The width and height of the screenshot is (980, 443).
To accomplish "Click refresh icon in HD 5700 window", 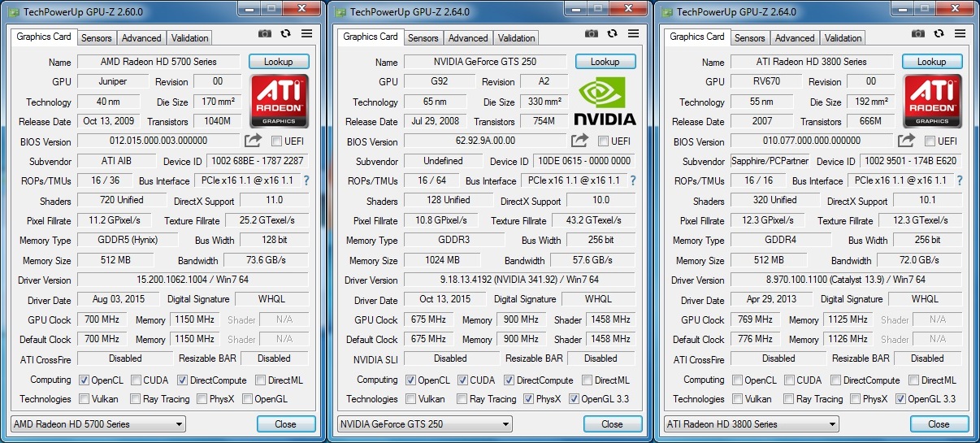I will [286, 33].
